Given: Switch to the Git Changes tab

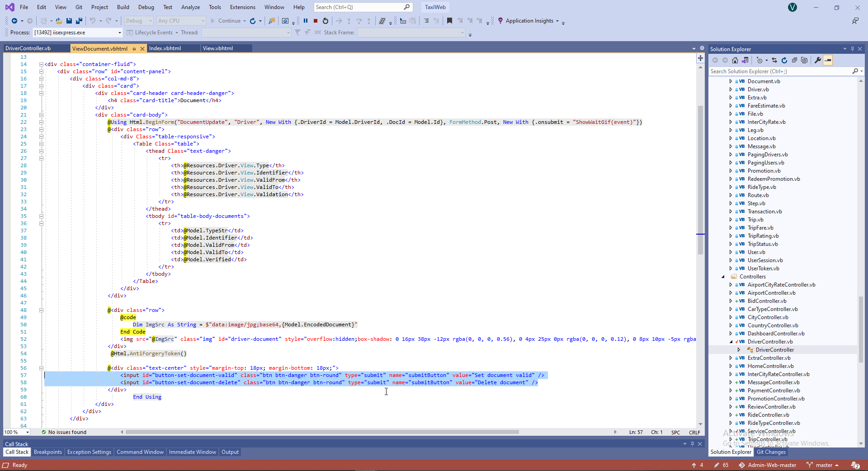Looking at the screenshot, I should (x=771, y=452).
